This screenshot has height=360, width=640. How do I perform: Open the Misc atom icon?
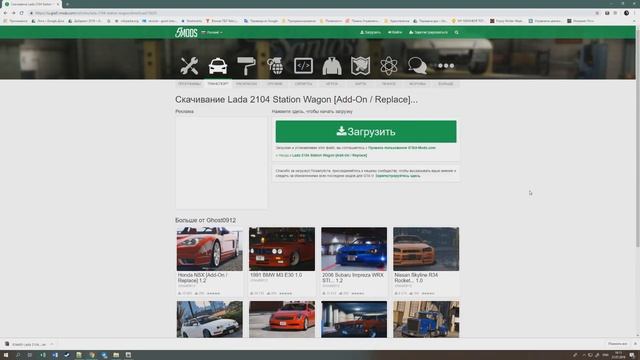(389, 66)
